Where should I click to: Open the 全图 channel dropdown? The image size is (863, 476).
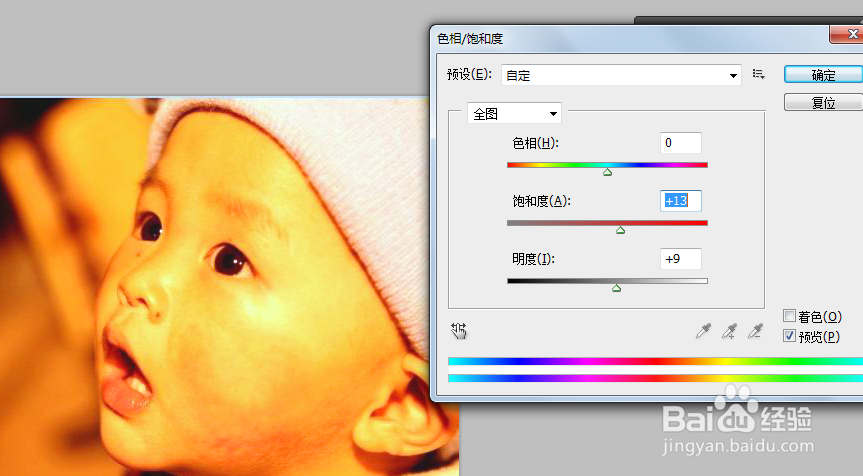click(x=514, y=113)
